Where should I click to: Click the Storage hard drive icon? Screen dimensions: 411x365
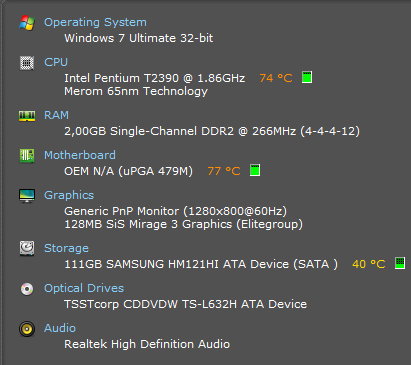click(27, 249)
